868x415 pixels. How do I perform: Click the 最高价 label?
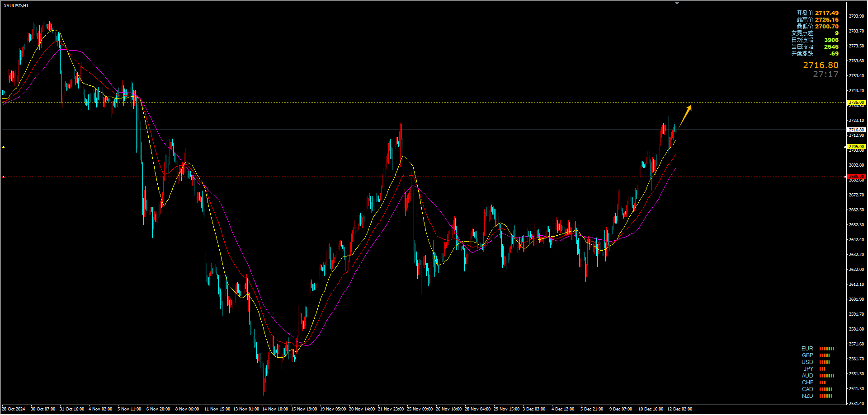[x=805, y=20]
